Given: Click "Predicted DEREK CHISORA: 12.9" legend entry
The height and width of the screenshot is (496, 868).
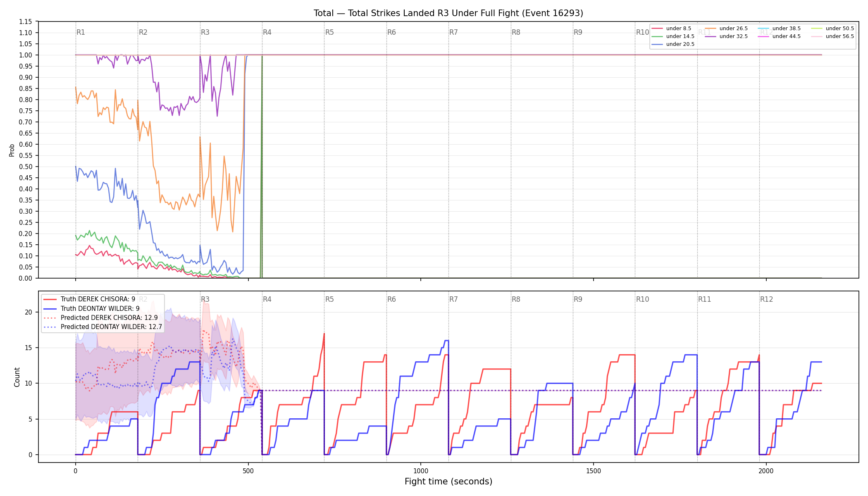Looking at the screenshot, I should click(109, 317).
